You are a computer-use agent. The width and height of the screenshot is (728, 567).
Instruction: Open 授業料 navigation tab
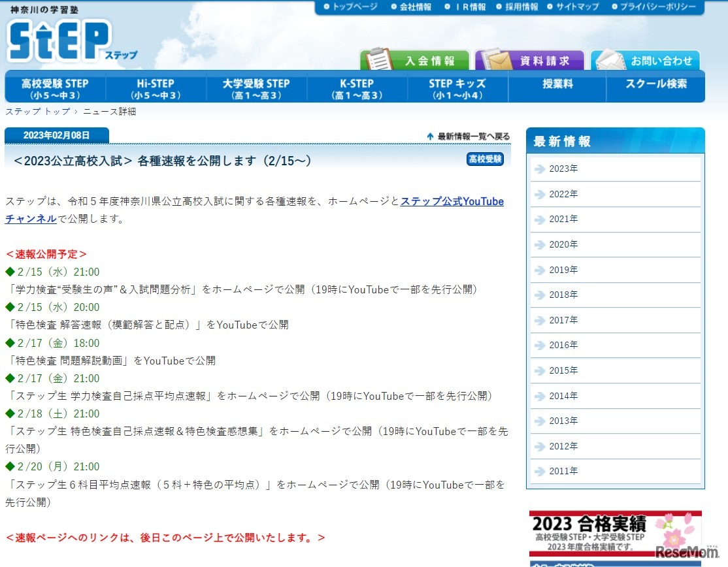(x=557, y=84)
